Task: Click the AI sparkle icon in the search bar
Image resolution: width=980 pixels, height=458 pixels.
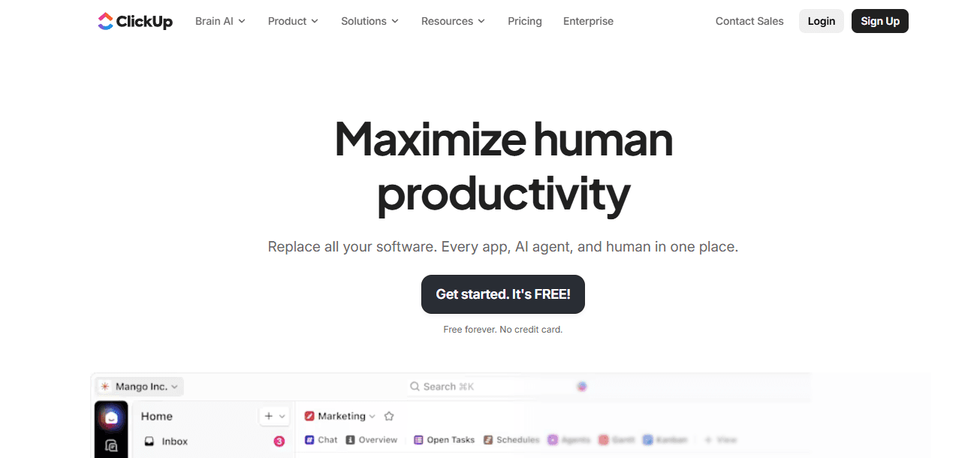Action: (582, 386)
